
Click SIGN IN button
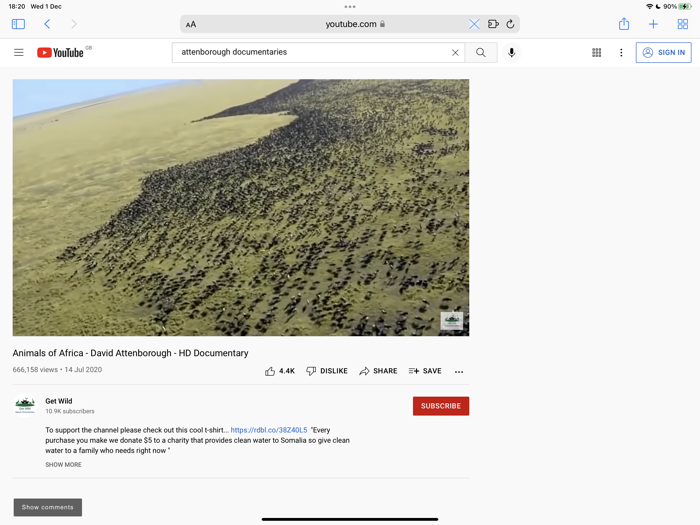(x=663, y=53)
